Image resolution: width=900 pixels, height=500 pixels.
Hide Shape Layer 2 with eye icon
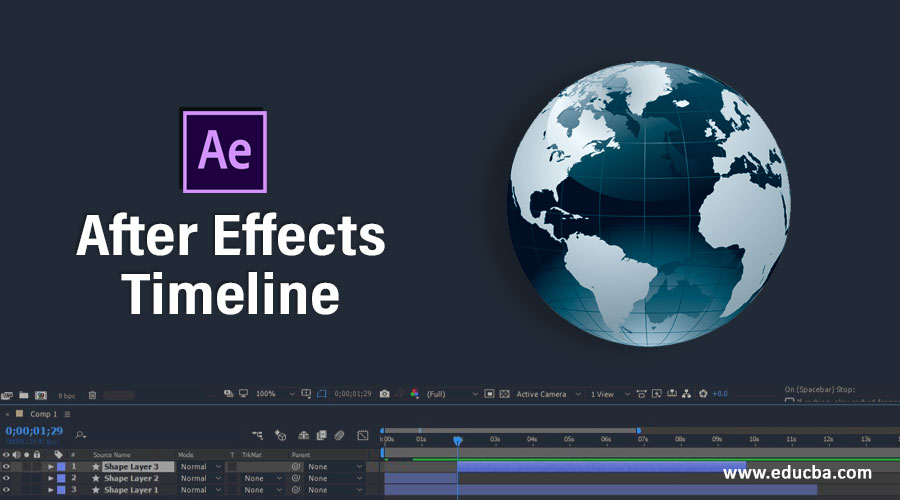6,478
